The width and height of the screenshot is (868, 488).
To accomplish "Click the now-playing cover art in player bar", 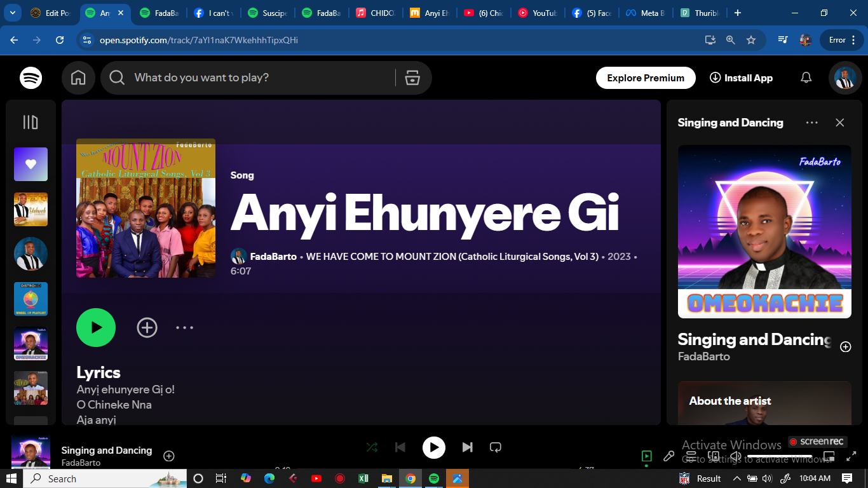I will tap(31, 451).
